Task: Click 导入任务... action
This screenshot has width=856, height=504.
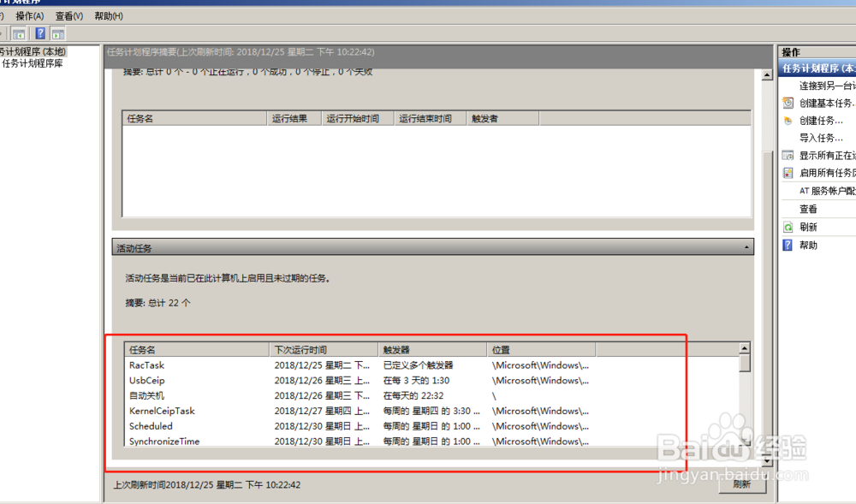Action: click(821, 138)
